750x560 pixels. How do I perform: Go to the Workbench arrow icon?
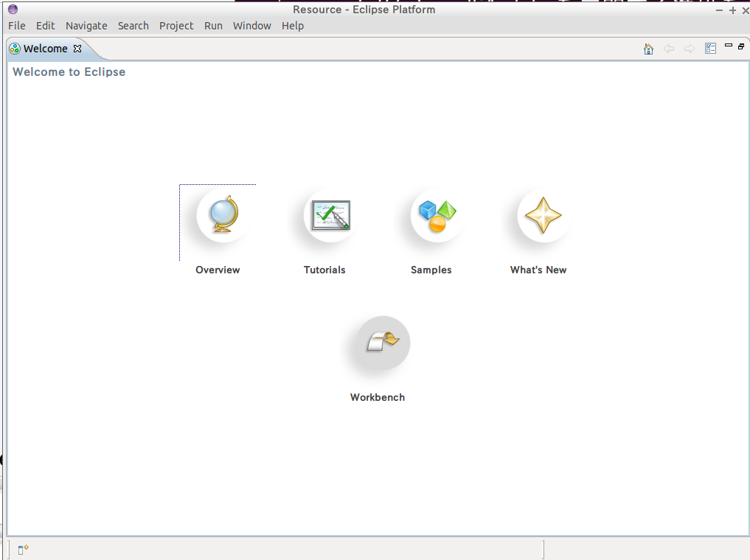click(383, 343)
